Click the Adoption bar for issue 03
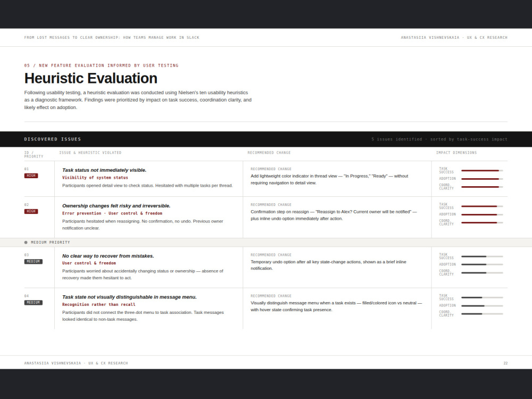Image resolution: width=532 pixels, height=399 pixels. coord(482,264)
